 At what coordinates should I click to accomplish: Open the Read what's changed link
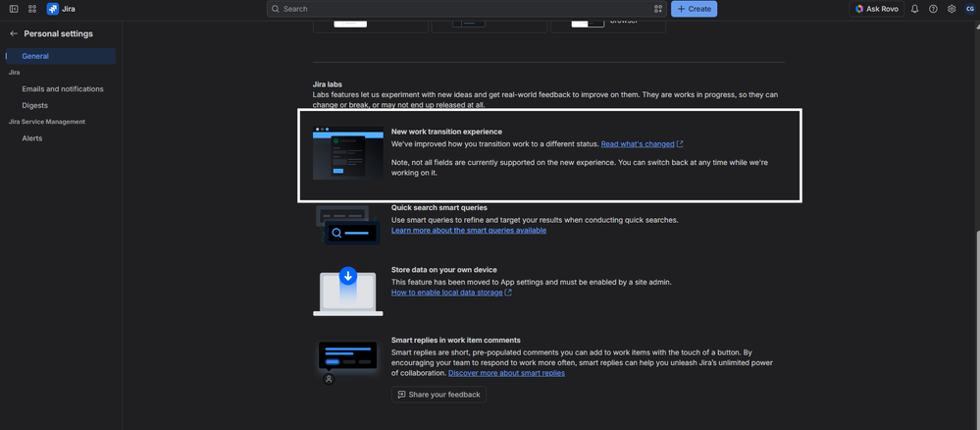click(638, 144)
